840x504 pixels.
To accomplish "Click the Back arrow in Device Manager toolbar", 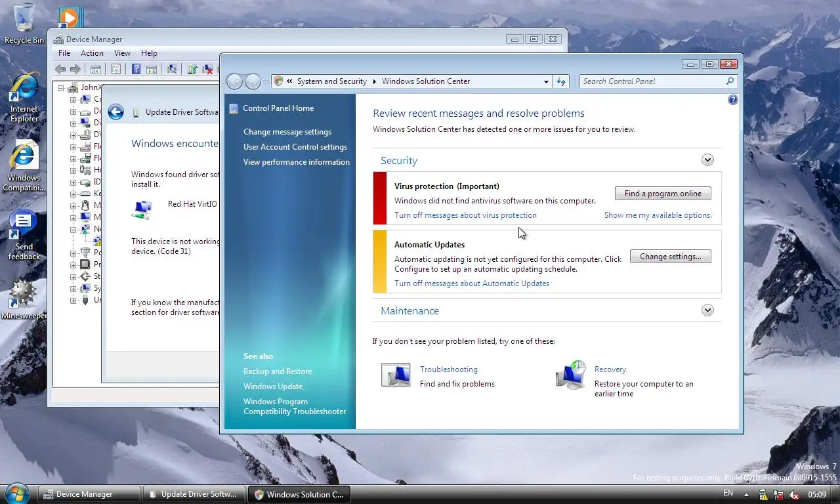I will click(x=60, y=69).
